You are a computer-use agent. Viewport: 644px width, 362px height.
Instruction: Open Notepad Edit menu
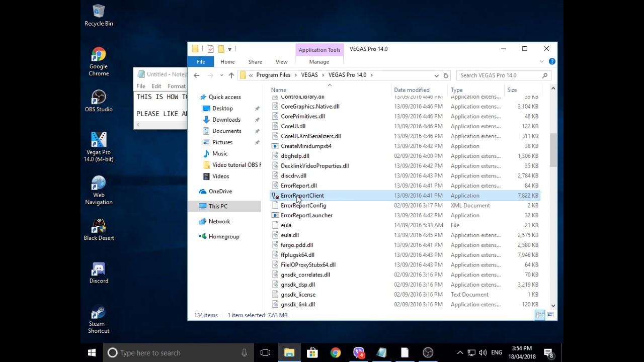pos(156,86)
